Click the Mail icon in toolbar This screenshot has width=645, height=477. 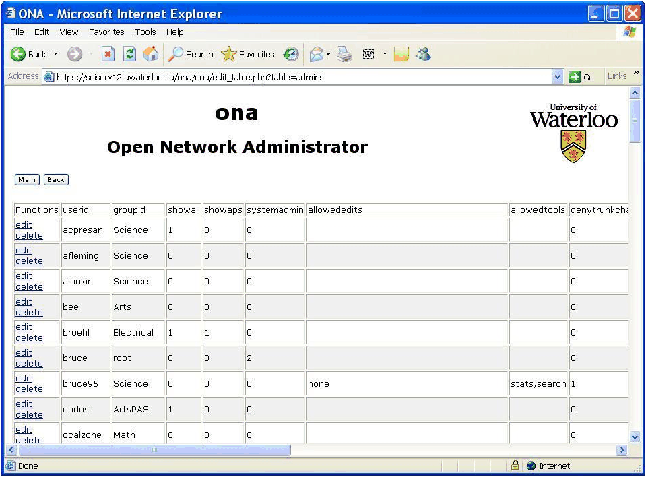[x=320, y=54]
